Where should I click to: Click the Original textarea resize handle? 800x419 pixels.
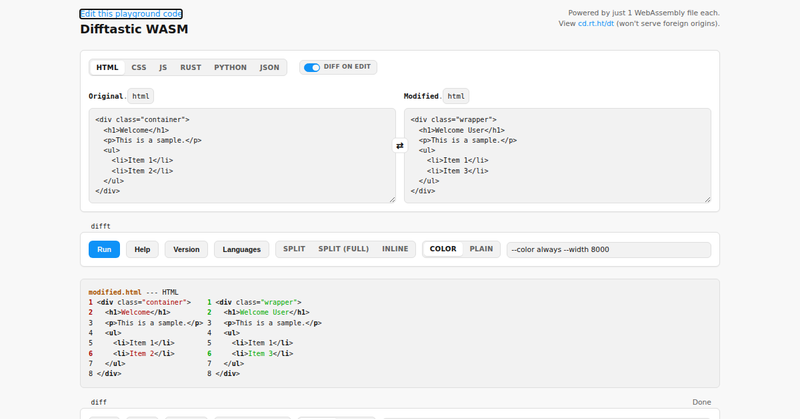coord(392,200)
